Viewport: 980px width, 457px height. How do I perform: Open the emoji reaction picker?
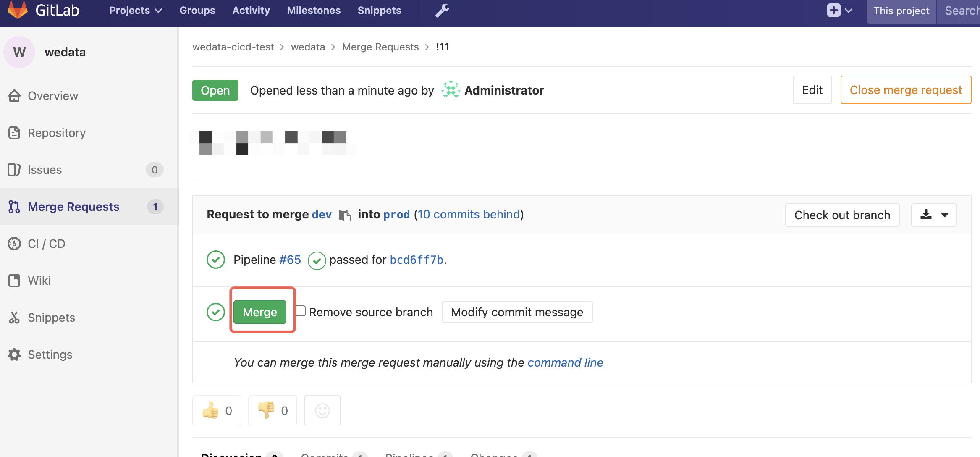click(322, 410)
